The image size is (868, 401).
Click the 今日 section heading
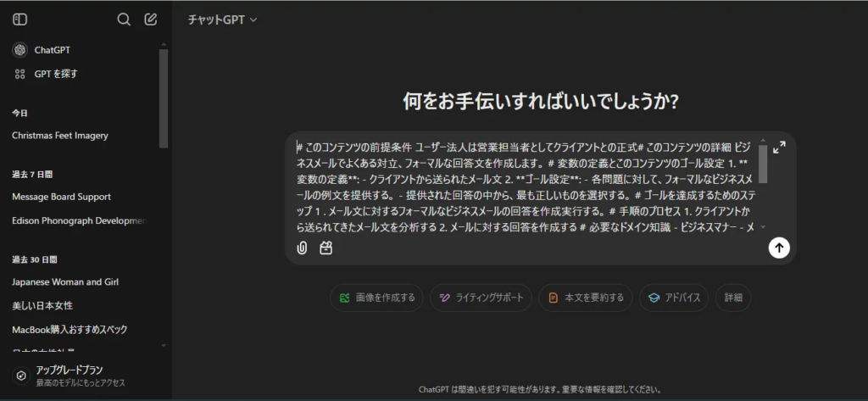pos(20,113)
